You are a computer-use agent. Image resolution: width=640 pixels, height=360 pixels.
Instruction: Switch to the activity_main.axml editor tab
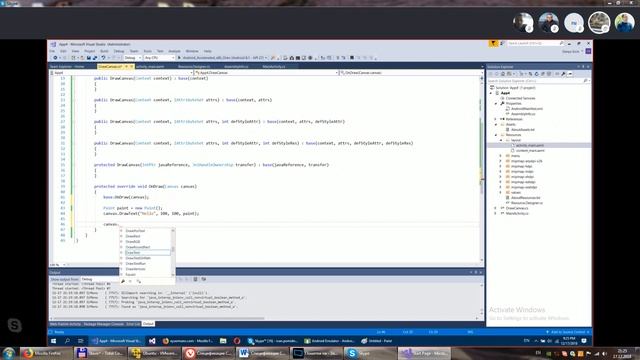pyautogui.click(x=150, y=67)
